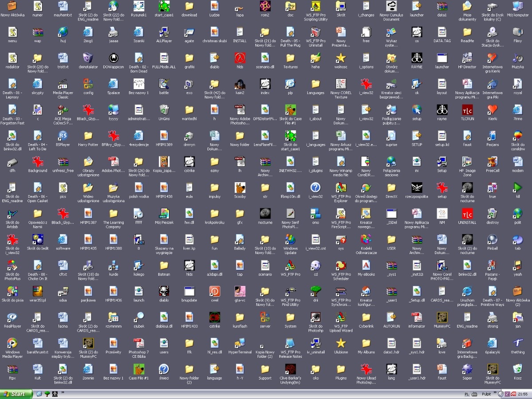Select the Saper minesweeper icon
The width and height of the screenshot is (532, 399).
[x=467, y=369]
